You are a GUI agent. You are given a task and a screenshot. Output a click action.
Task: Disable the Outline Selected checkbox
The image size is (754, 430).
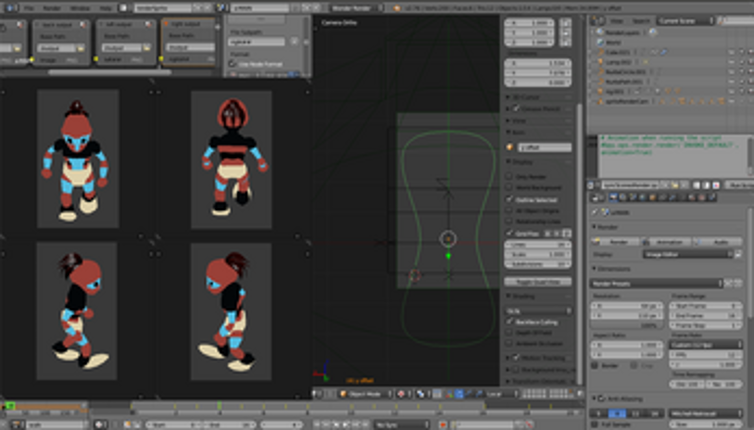(509, 199)
